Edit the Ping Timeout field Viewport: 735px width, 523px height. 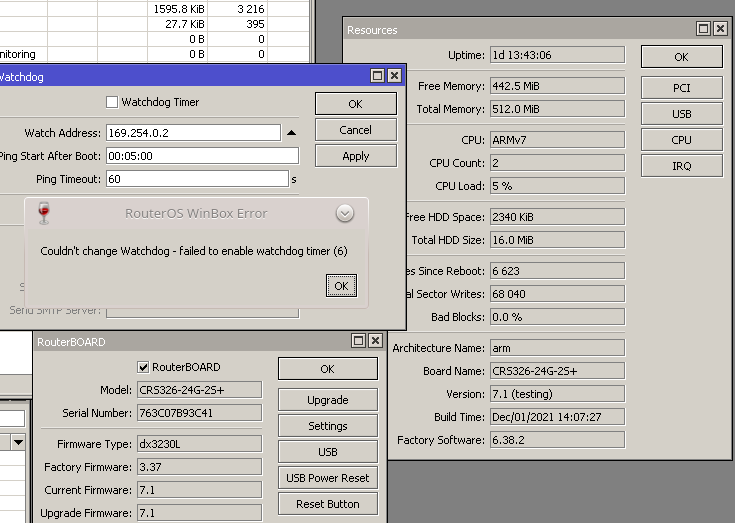pos(197,179)
